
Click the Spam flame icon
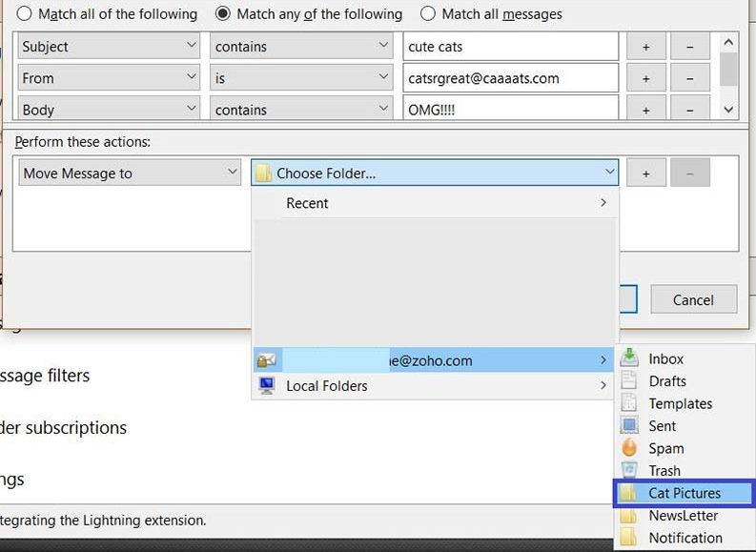[629, 448]
